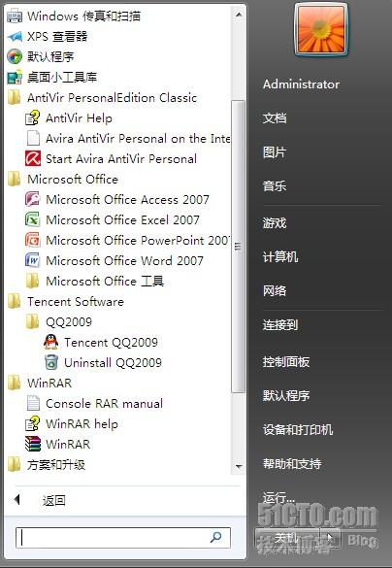392x568 pixels.
Task: Select Console RAR manual label
Action: click(104, 403)
